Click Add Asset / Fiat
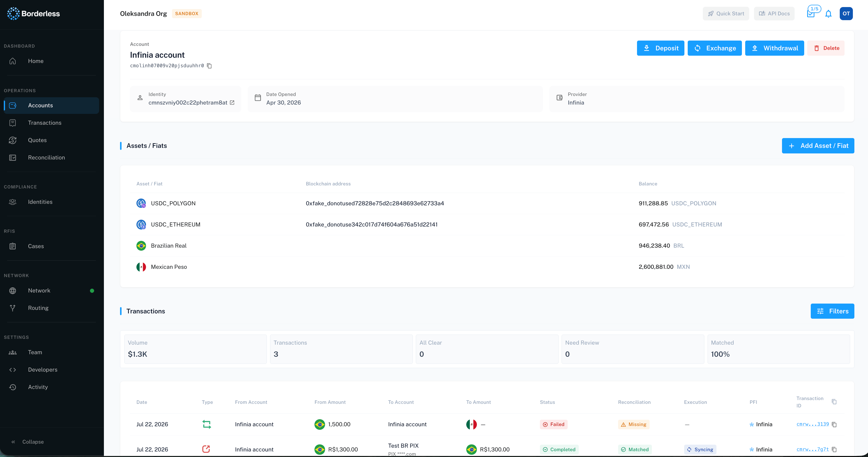This screenshot has height=457, width=868. [x=818, y=146]
